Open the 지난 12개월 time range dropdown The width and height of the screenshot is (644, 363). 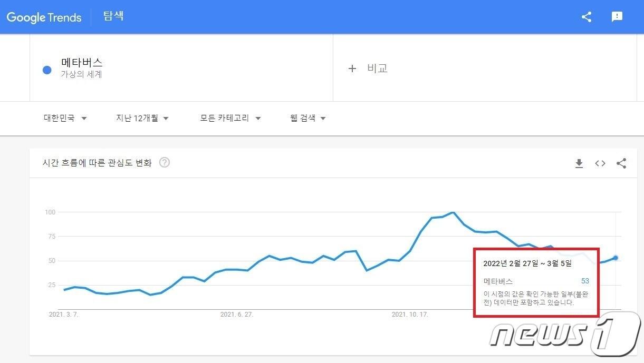pos(141,118)
